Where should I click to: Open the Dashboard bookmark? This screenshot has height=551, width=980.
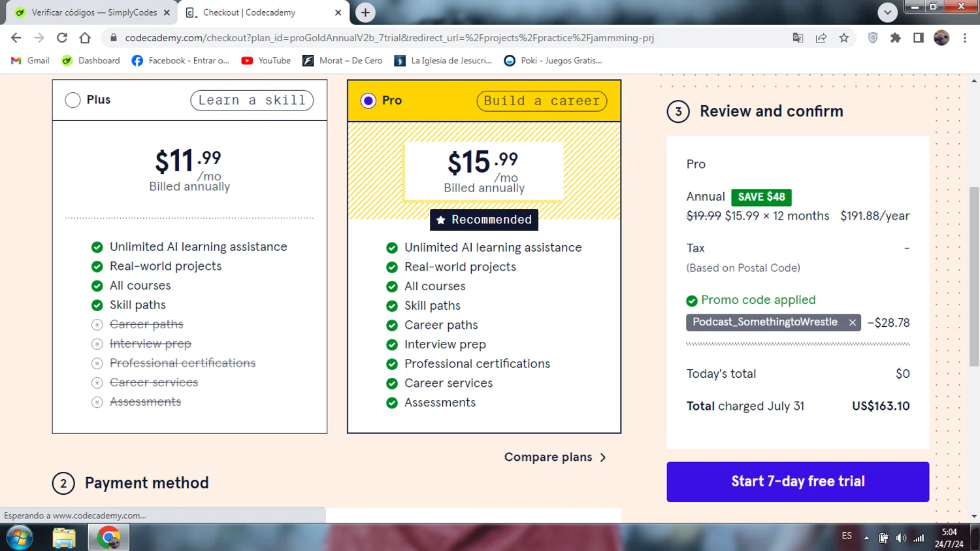tap(90, 60)
